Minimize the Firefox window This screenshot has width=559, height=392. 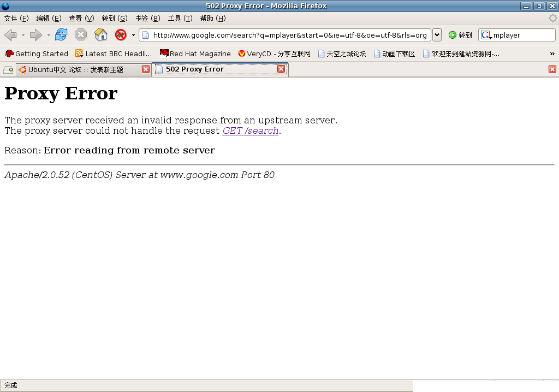pos(526,5)
